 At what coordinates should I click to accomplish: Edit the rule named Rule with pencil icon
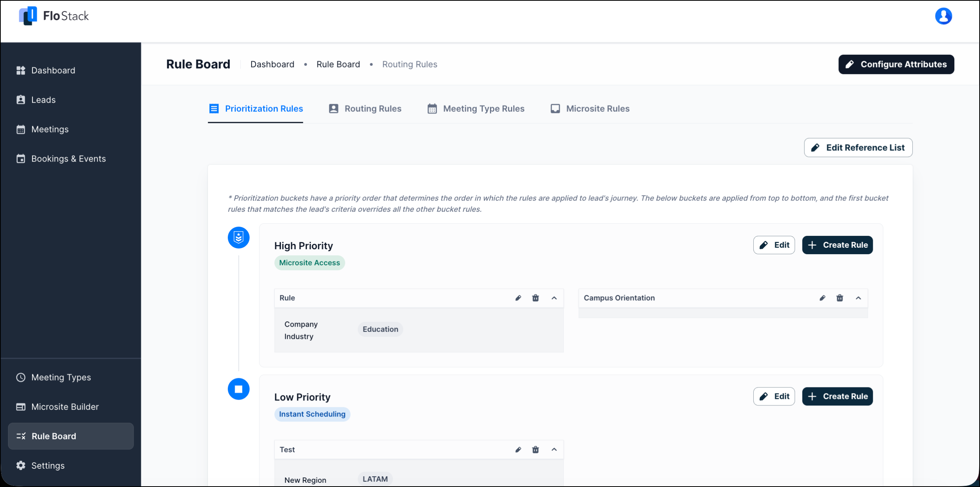coord(518,298)
